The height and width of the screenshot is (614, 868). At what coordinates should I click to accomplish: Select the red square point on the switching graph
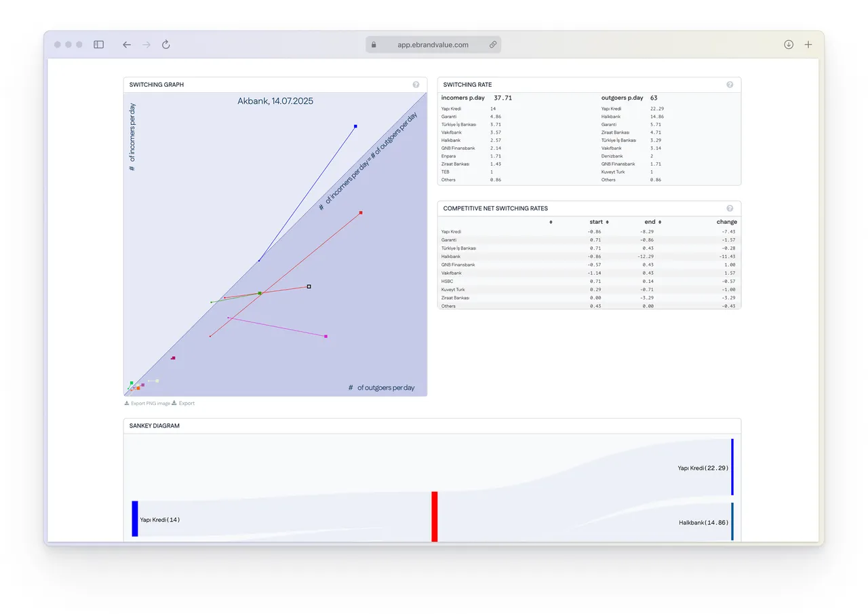[361, 212]
